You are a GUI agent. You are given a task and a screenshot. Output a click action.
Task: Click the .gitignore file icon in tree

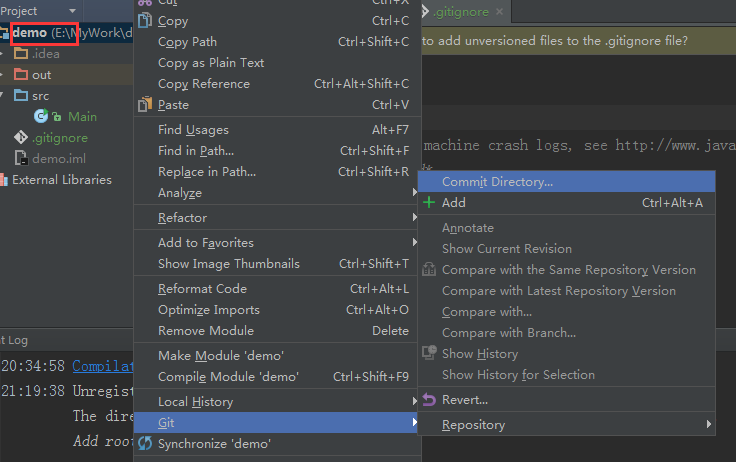tap(21, 138)
